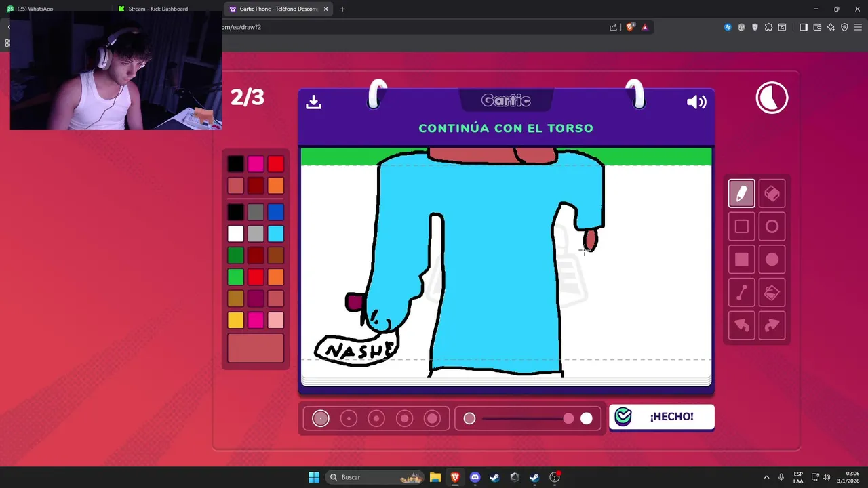
Task: Launch Leo AI assistant sparkle icon
Action: coord(831,27)
